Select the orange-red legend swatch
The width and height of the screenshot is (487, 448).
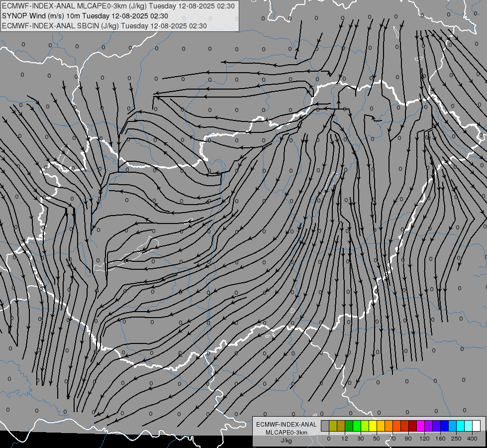(396, 426)
